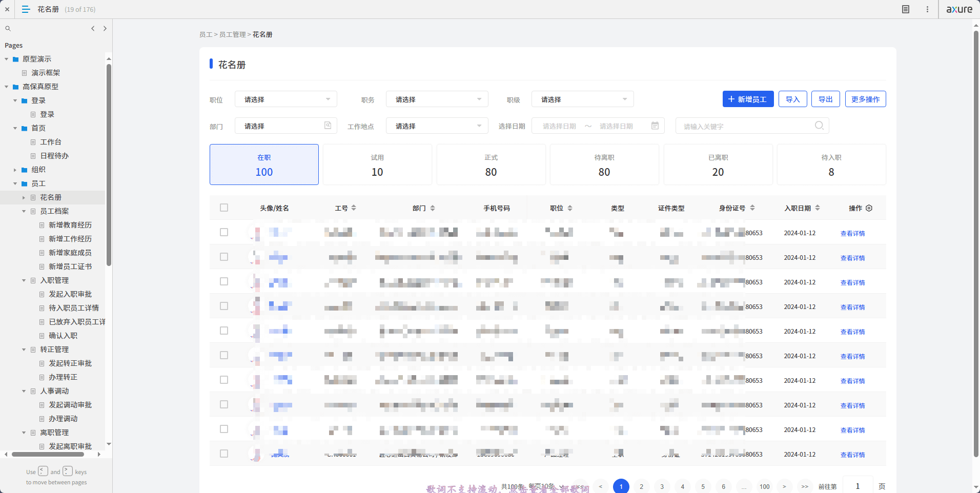Click the column settings gear beside 操作

(x=869, y=208)
